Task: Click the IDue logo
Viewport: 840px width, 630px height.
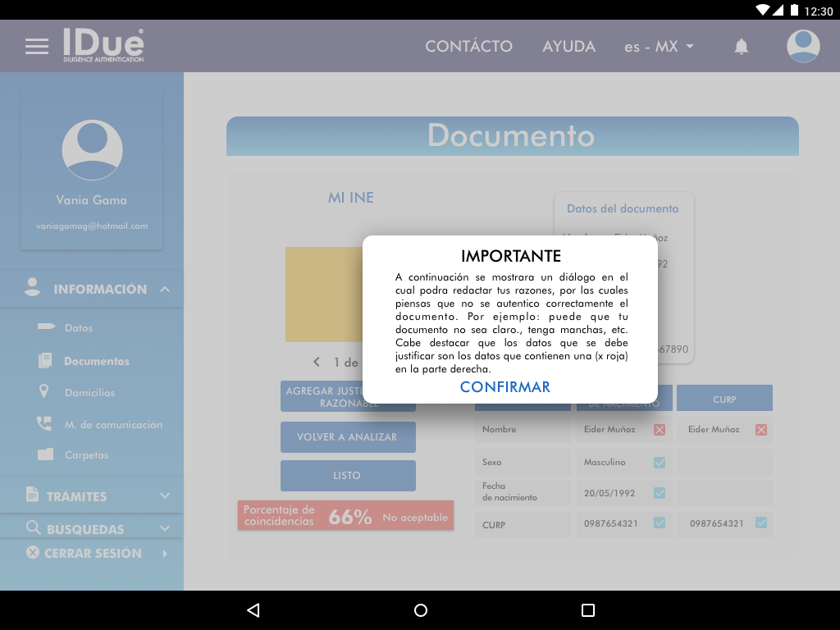Action: [103, 46]
